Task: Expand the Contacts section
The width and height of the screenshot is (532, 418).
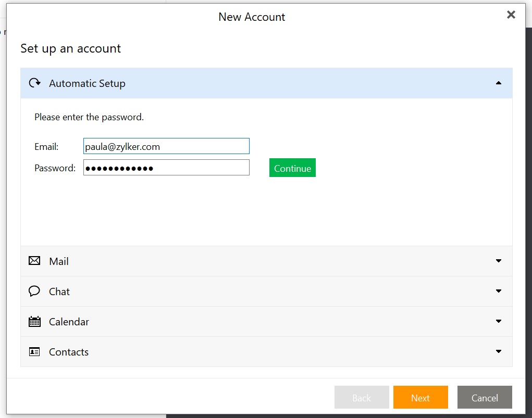Action: click(499, 351)
